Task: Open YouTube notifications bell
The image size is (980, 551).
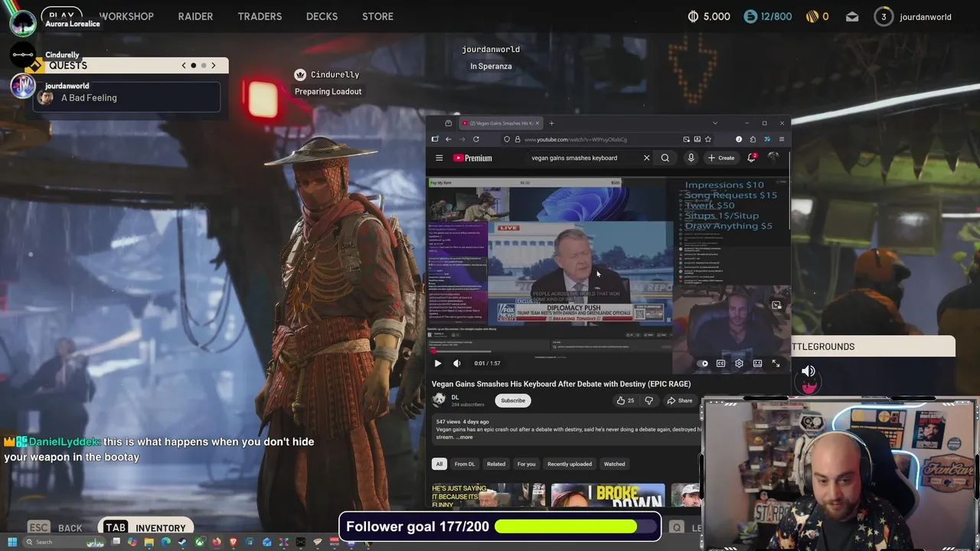Action: pyautogui.click(x=752, y=158)
